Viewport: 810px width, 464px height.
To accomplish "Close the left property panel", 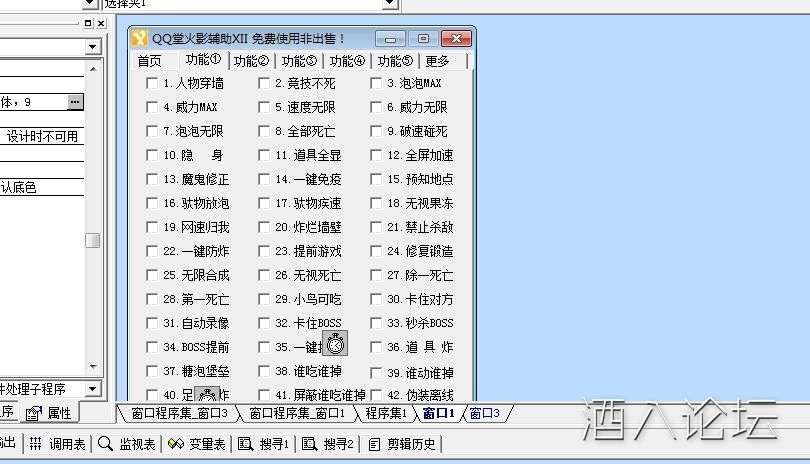I will [x=101, y=23].
